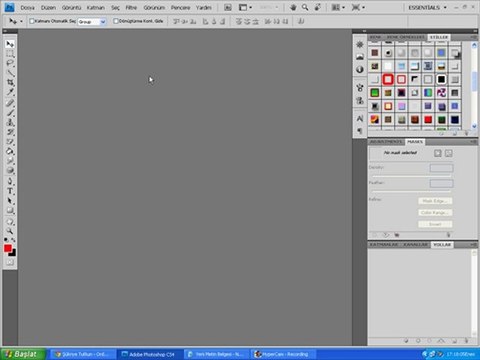Click Rotate View tool in application bar
Viewport: 480px width, 360px height.
click(317, 7)
